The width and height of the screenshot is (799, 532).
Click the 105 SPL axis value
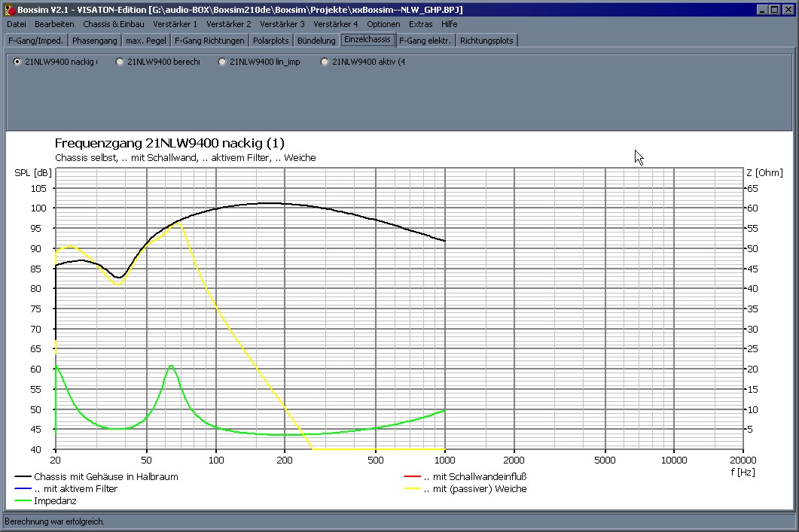pos(38,188)
